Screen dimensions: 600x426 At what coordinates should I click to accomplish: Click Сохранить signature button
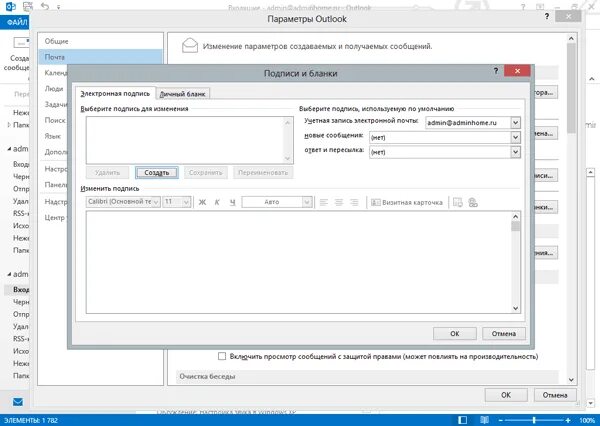click(205, 173)
